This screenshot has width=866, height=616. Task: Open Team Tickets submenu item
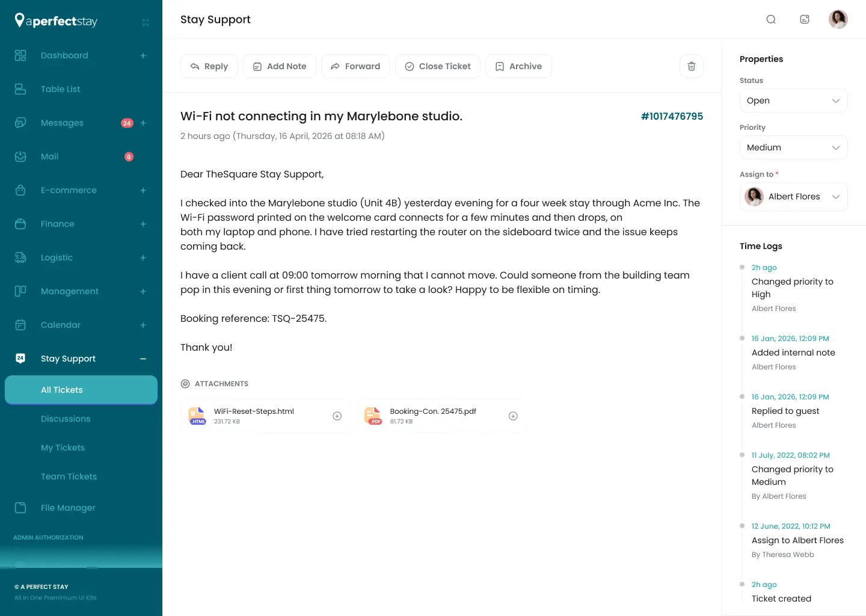[x=69, y=476]
